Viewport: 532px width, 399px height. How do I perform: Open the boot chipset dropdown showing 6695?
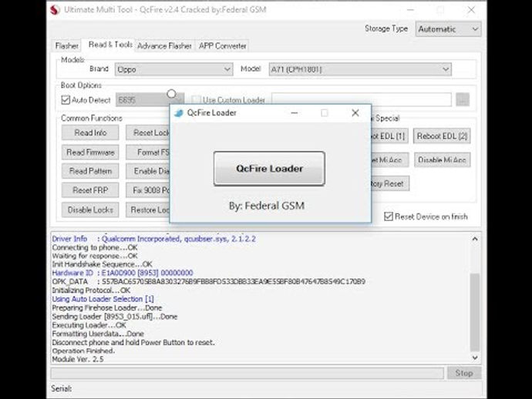(150, 99)
